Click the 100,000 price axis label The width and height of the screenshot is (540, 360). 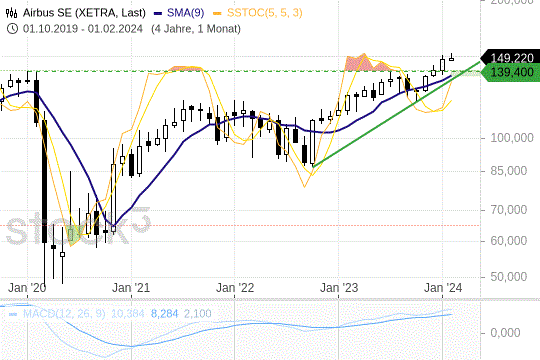(x=512, y=138)
